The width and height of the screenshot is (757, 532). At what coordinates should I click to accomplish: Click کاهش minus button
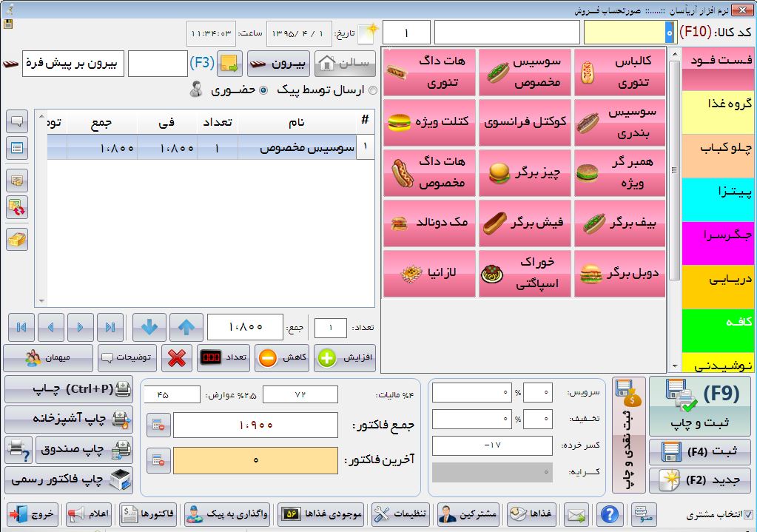(x=282, y=357)
